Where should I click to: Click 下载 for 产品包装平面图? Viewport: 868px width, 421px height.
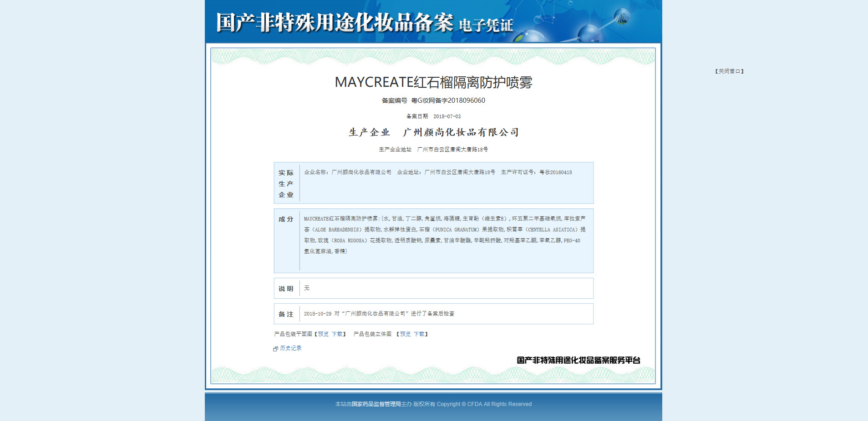[x=337, y=334]
